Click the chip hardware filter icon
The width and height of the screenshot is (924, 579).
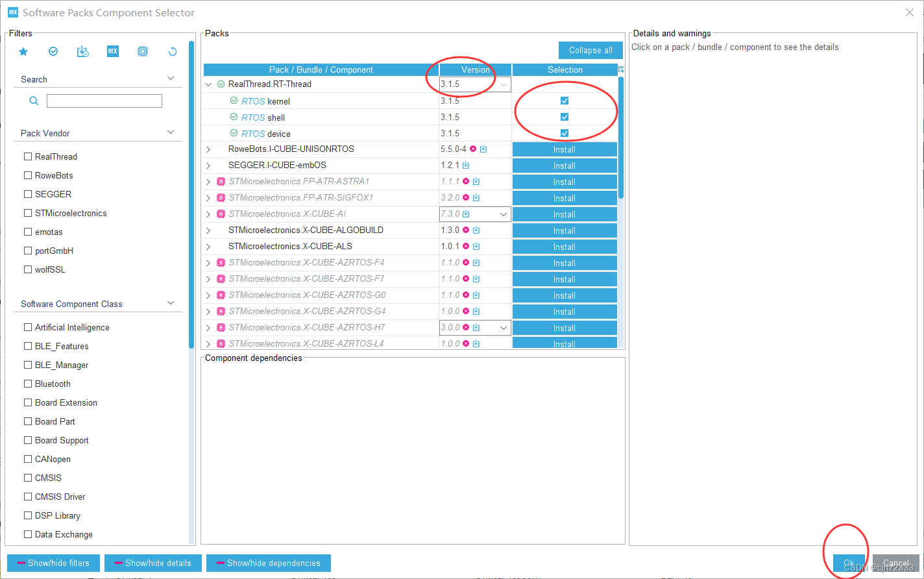coord(143,51)
